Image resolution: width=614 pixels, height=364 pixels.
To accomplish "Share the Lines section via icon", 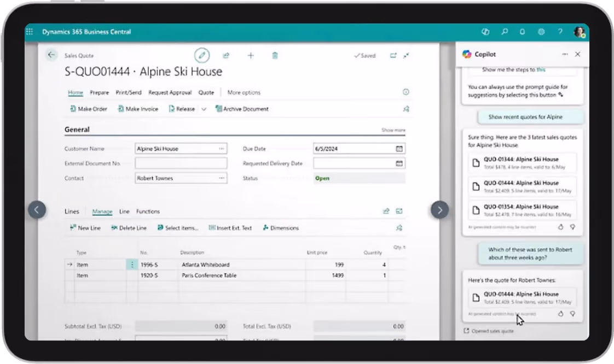I will click(386, 211).
